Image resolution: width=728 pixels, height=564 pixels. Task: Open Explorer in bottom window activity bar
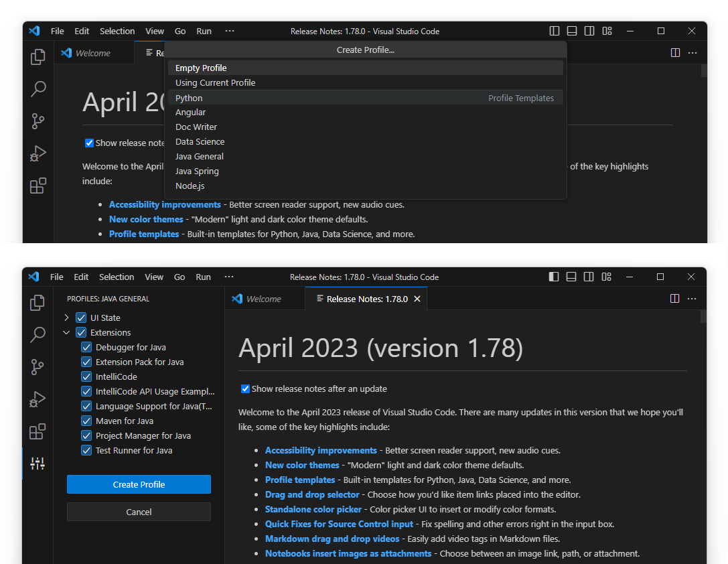[38, 303]
